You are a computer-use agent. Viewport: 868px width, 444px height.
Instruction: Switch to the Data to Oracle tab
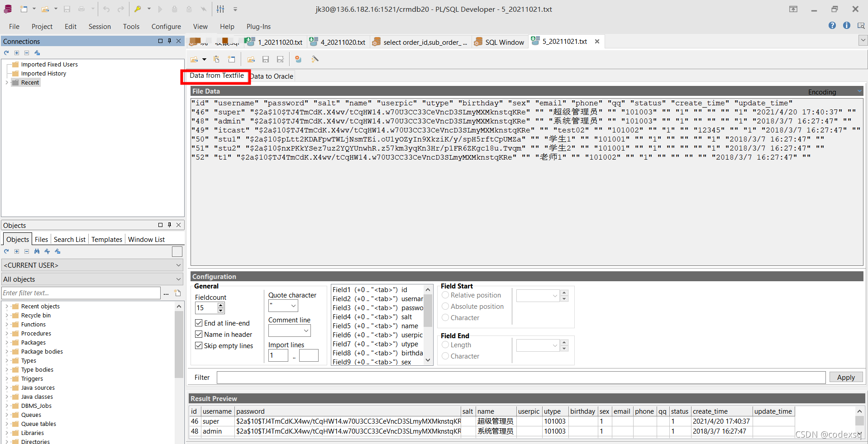point(272,76)
